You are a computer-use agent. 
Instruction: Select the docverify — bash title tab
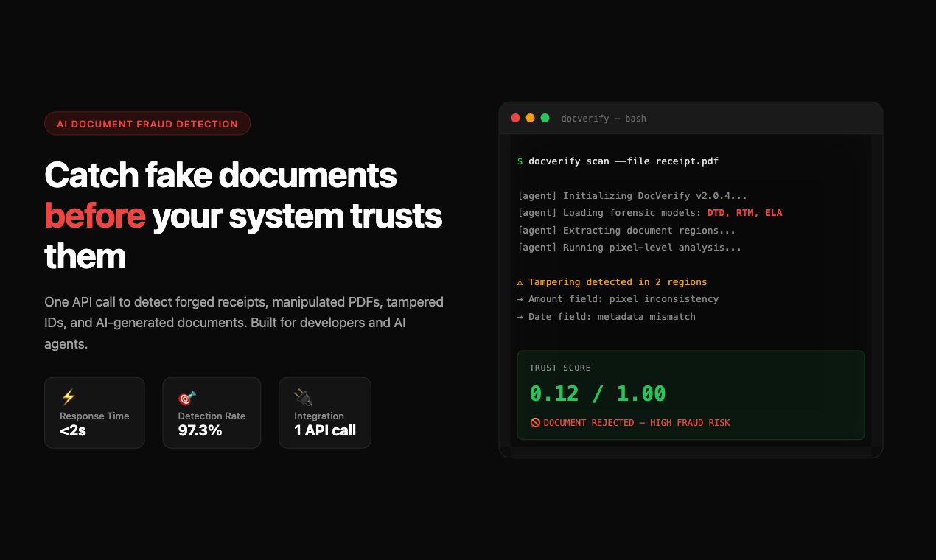[x=604, y=118]
